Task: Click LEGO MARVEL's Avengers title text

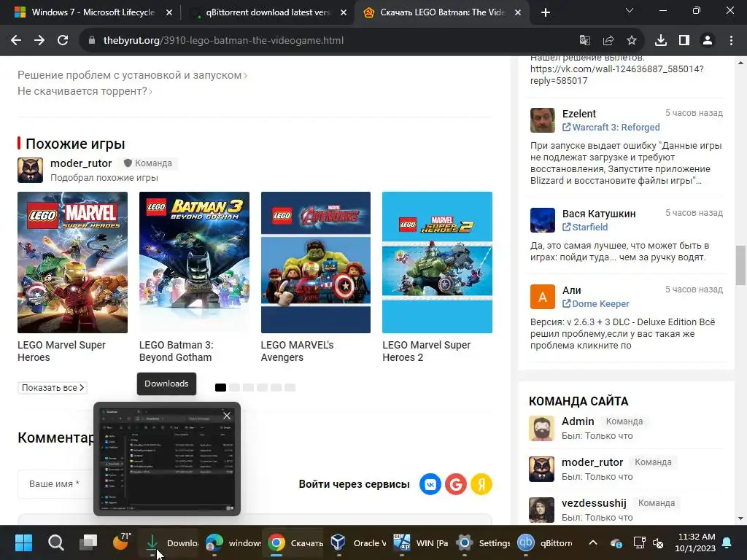Action: (298, 351)
